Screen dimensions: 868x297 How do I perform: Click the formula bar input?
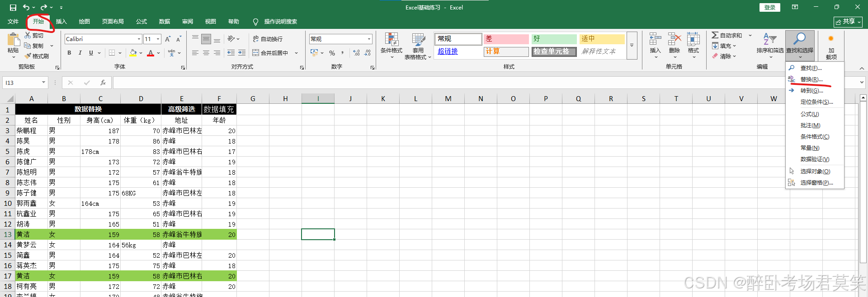[x=485, y=83]
